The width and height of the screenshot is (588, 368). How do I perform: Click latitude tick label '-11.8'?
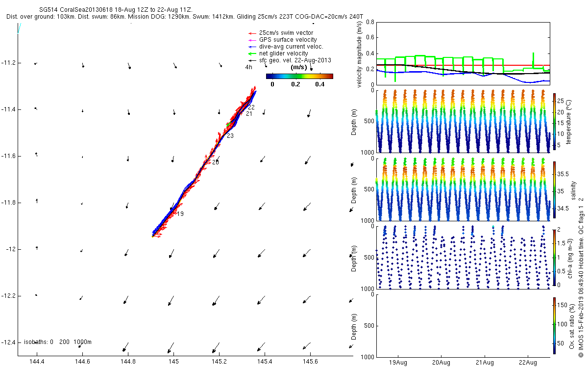(x=9, y=203)
